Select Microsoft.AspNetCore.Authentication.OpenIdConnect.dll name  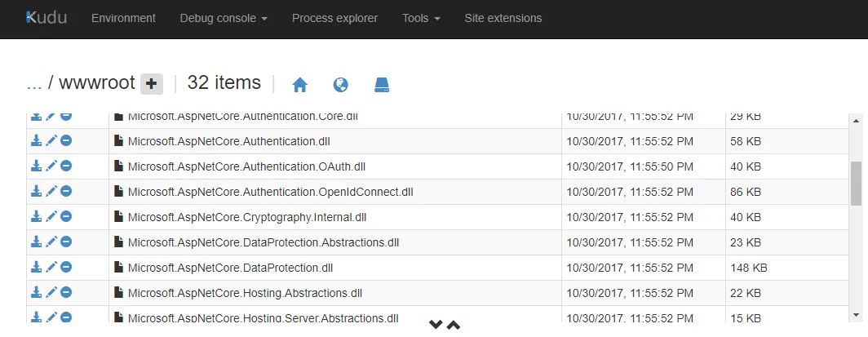(x=270, y=192)
